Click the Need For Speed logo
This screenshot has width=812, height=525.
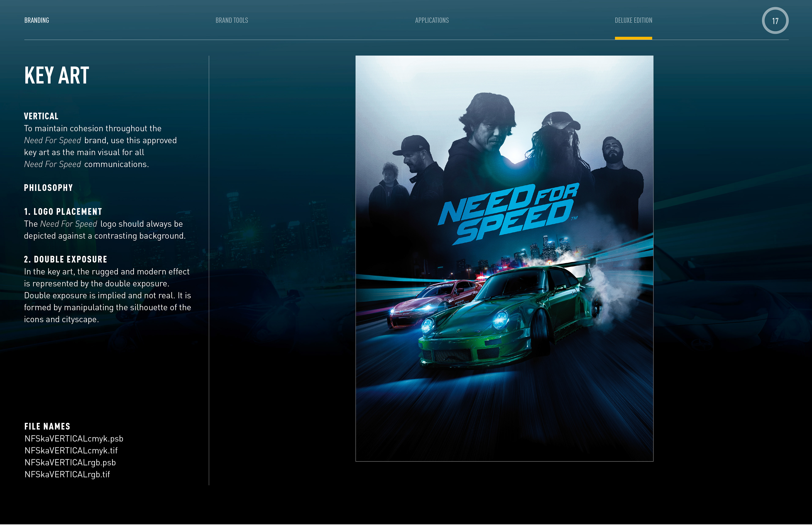(x=508, y=214)
